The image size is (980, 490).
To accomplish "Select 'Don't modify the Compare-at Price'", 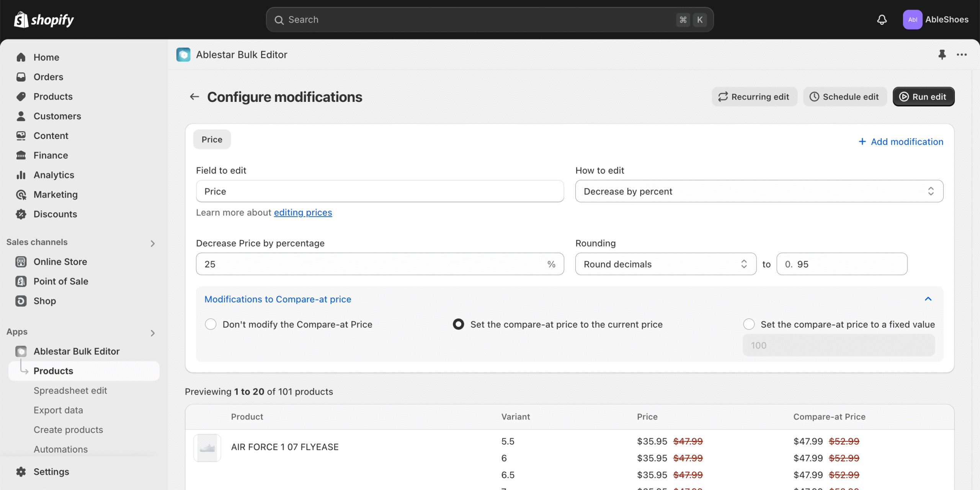I will pyautogui.click(x=211, y=324).
